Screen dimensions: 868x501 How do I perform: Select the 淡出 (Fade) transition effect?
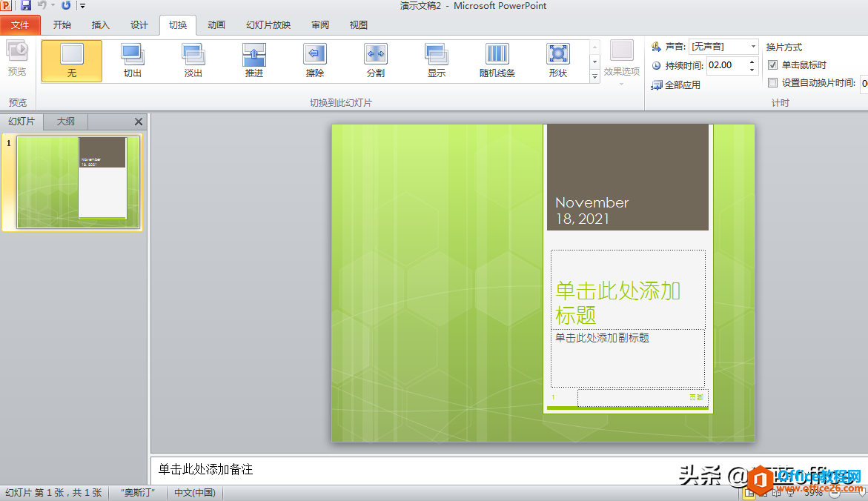point(193,59)
